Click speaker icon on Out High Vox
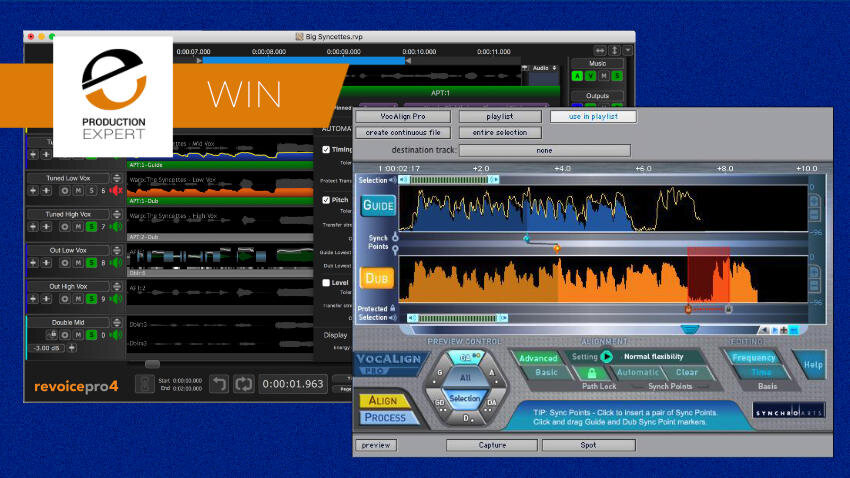This screenshot has height=478, width=850. tap(115, 299)
